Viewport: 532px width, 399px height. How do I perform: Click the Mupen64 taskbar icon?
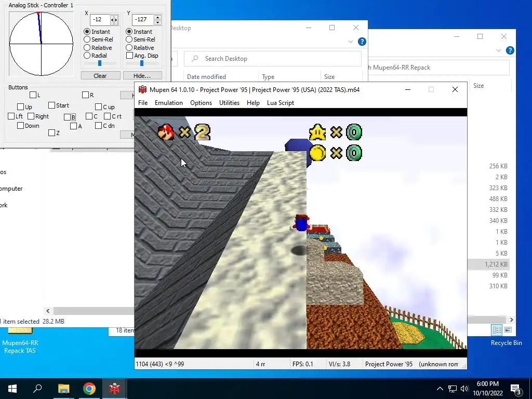(x=115, y=389)
